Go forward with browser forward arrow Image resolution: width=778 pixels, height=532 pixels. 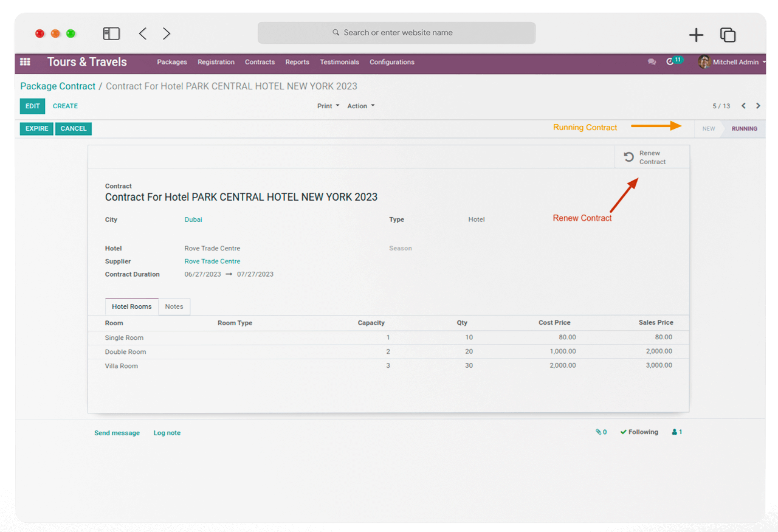(x=167, y=33)
